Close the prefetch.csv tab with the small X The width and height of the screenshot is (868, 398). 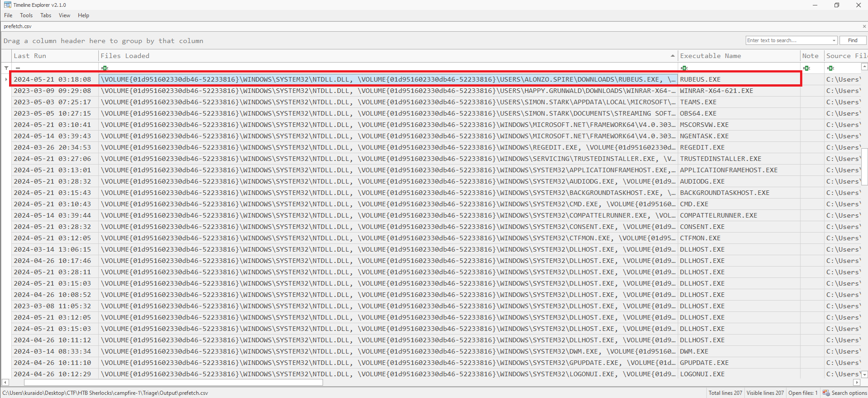click(x=864, y=26)
